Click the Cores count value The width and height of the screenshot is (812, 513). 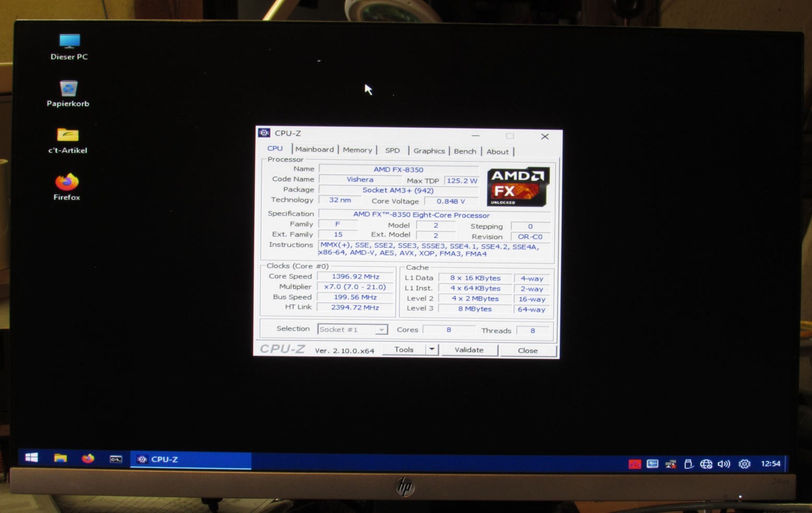tap(449, 330)
